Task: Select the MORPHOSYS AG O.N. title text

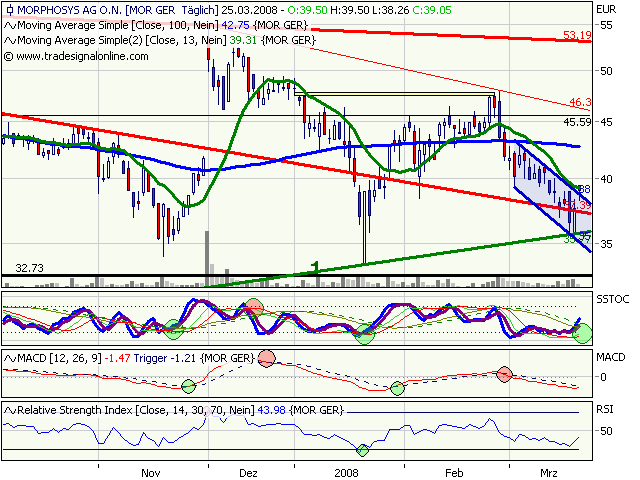Action: click(x=69, y=10)
